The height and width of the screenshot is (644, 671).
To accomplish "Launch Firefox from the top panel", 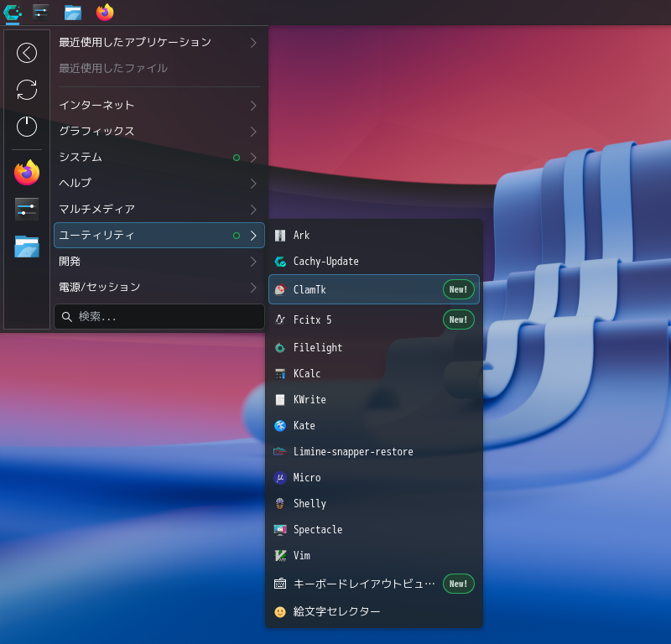I will [x=104, y=12].
